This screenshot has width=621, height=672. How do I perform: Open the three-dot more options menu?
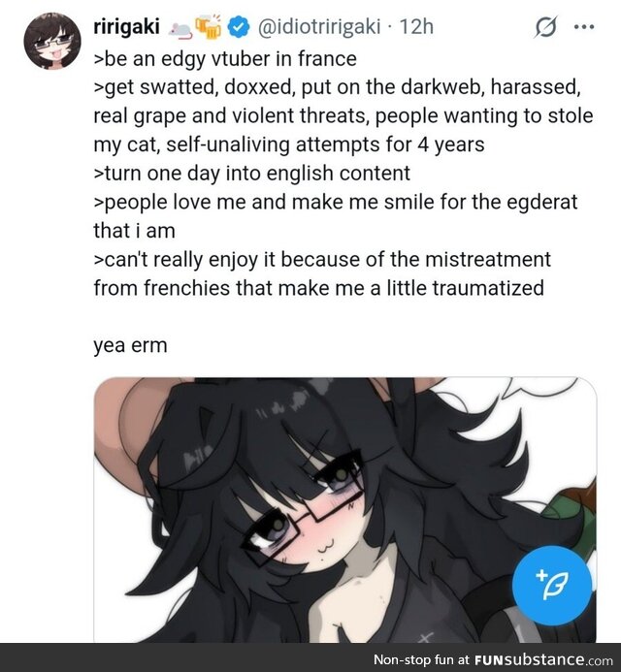(584, 27)
